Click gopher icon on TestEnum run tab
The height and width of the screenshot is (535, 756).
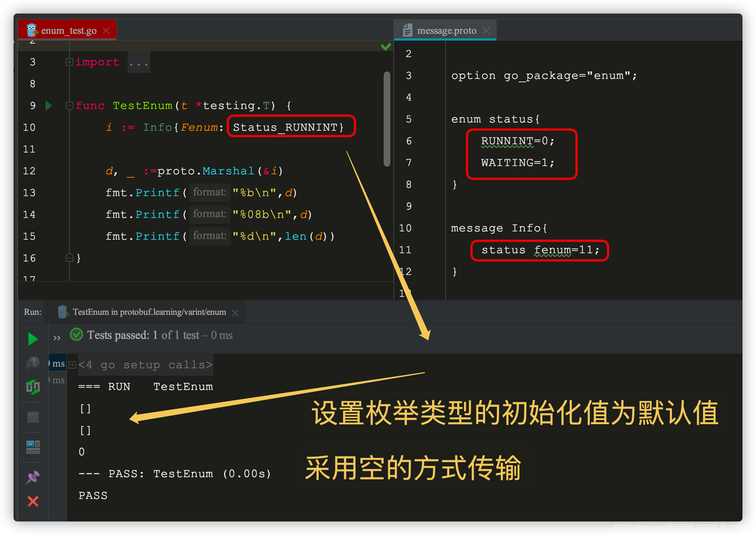62,312
